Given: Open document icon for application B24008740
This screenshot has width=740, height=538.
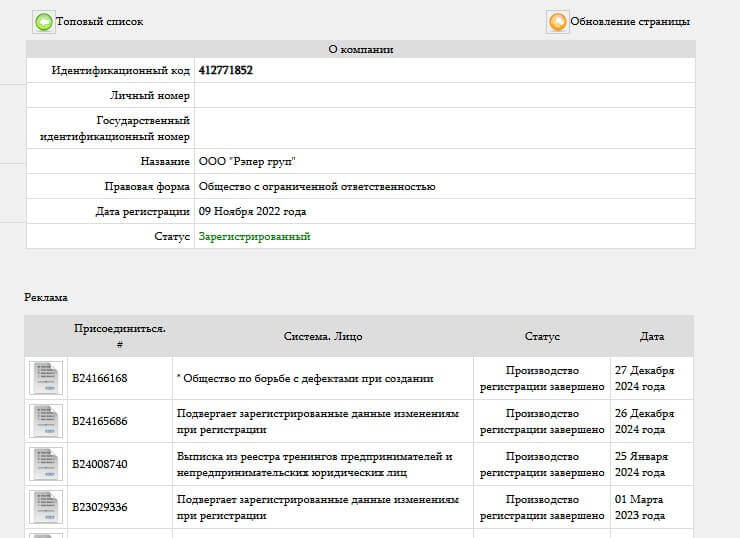Looking at the screenshot, I should click(45, 464).
